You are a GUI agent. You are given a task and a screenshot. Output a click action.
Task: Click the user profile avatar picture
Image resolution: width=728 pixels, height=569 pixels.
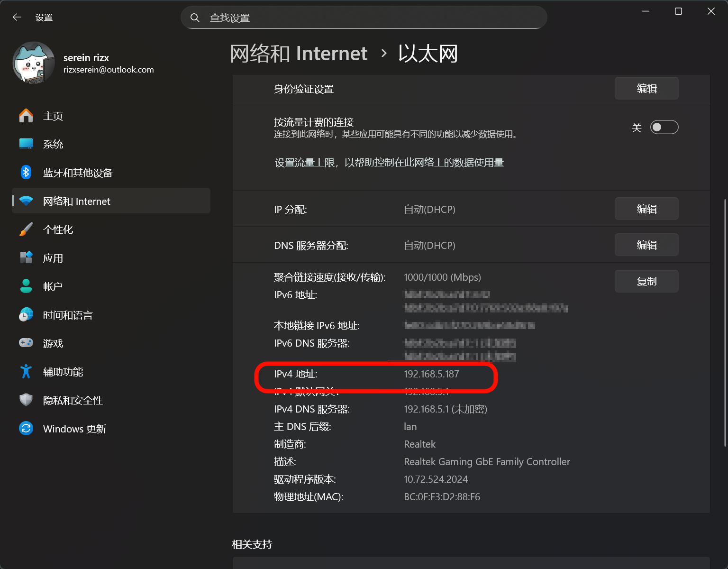[34, 63]
